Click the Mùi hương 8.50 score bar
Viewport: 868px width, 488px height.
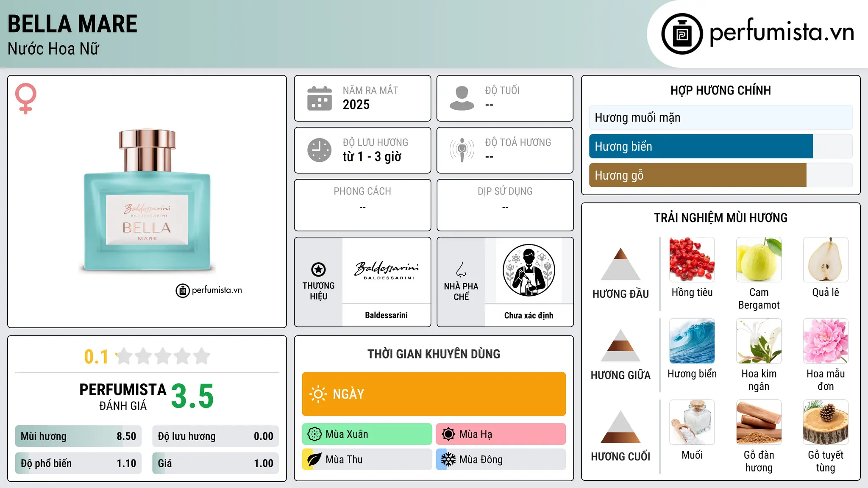[78, 436]
